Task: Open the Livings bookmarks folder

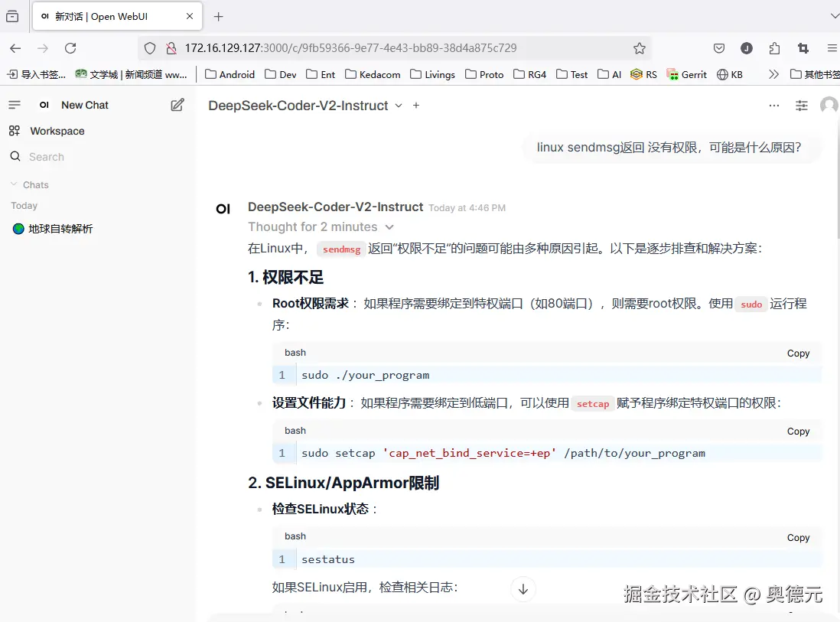Action: click(432, 74)
